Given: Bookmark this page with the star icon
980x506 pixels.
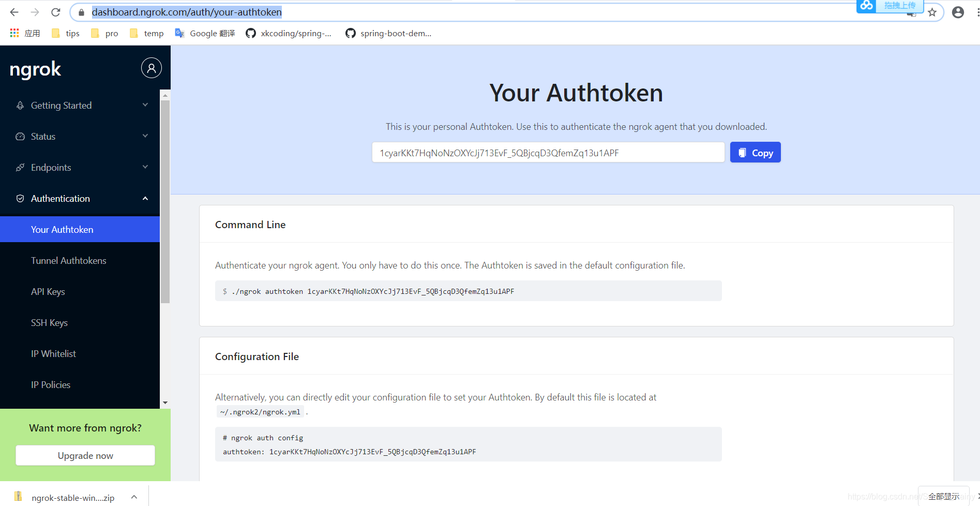Looking at the screenshot, I should click(932, 12).
